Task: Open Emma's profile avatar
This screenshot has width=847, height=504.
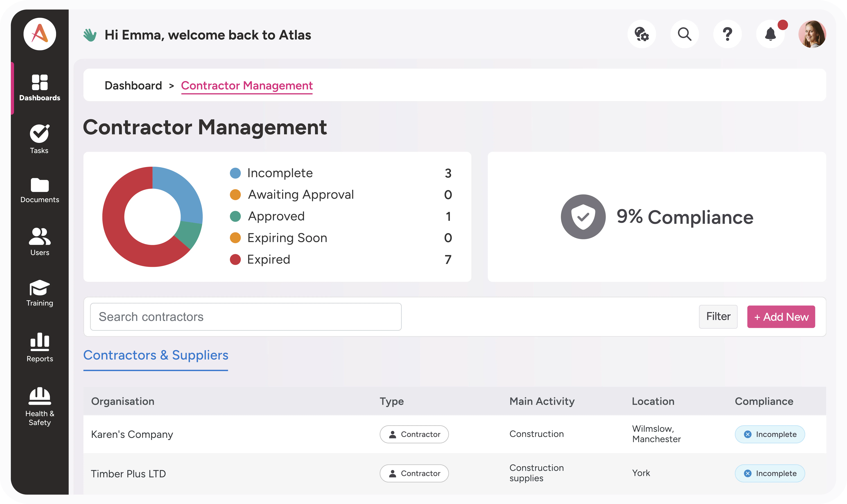Action: pos(812,34)
